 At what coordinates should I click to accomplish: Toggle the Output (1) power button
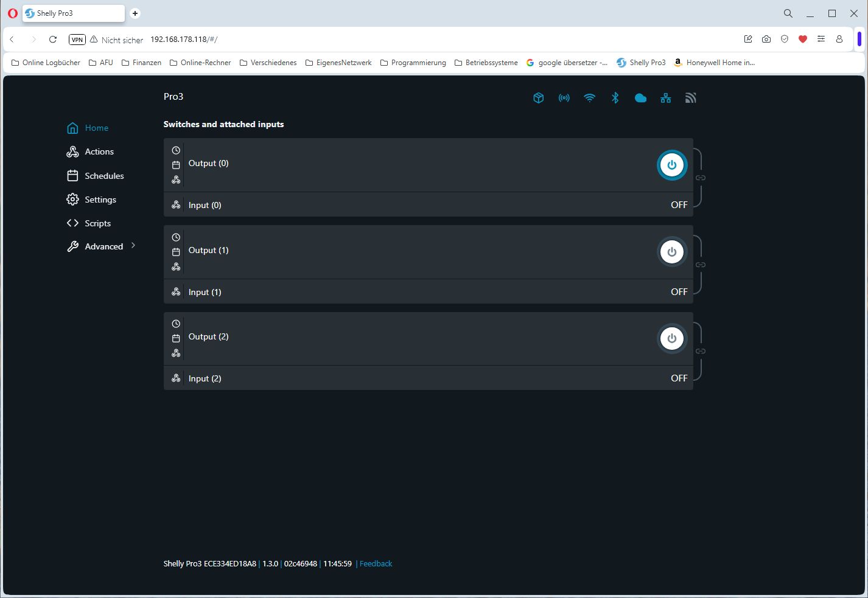671,252
